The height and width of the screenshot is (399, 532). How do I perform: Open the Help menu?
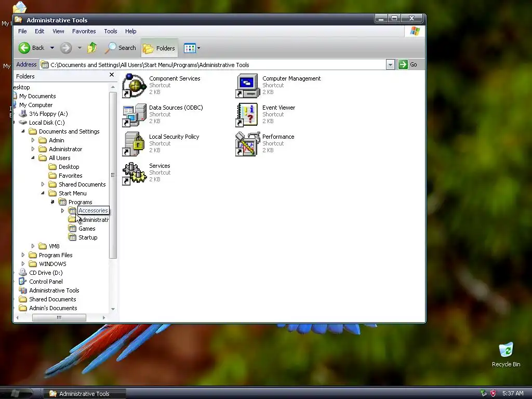click(130, 31)
